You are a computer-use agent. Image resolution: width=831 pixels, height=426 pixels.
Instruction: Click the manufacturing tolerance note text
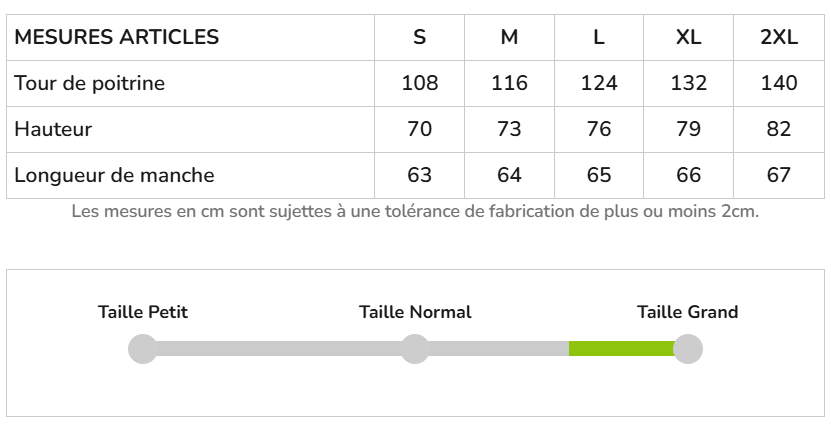tap(415, 212)
